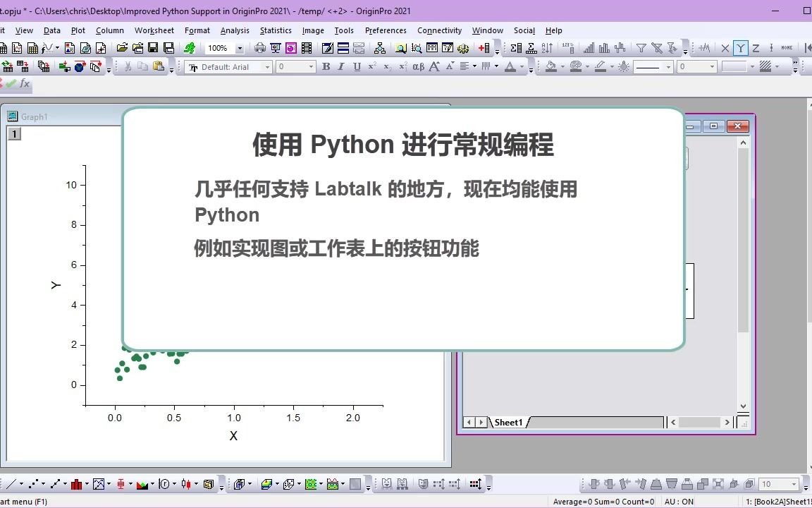Open the Connectivity menu
The height and width of the screenshot is (508, 812).
tap(439, 30)
